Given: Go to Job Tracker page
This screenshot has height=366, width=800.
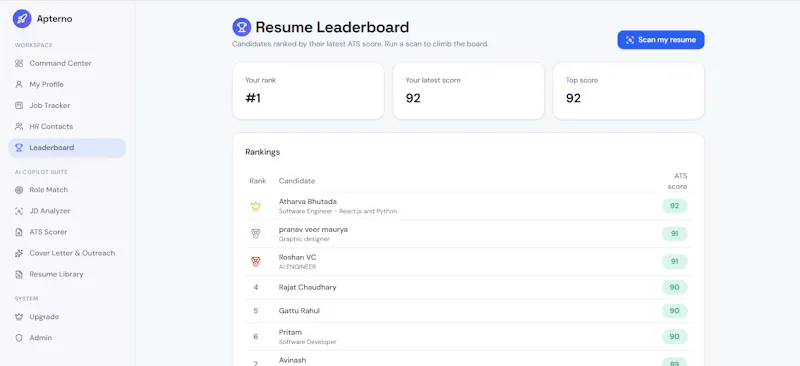Looking at the screenshot, I should (67, 105).
